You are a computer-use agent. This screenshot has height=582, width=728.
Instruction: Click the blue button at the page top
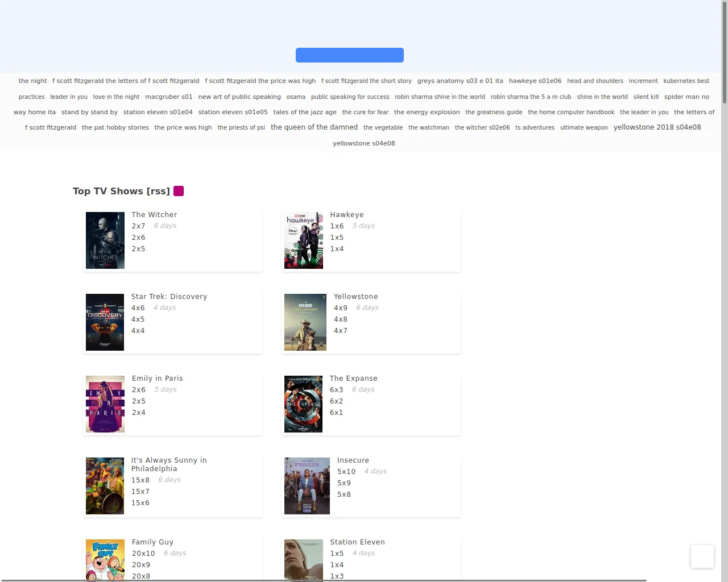pyautogui.click(x=350, y=55)
